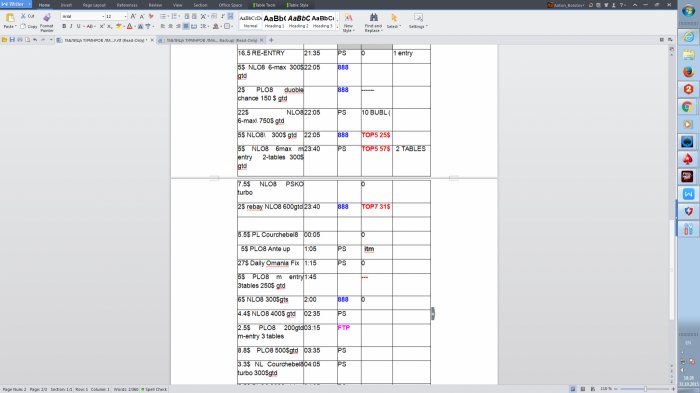Click the New Style icon
Viewport: 700px width, 393px height.
348,17
